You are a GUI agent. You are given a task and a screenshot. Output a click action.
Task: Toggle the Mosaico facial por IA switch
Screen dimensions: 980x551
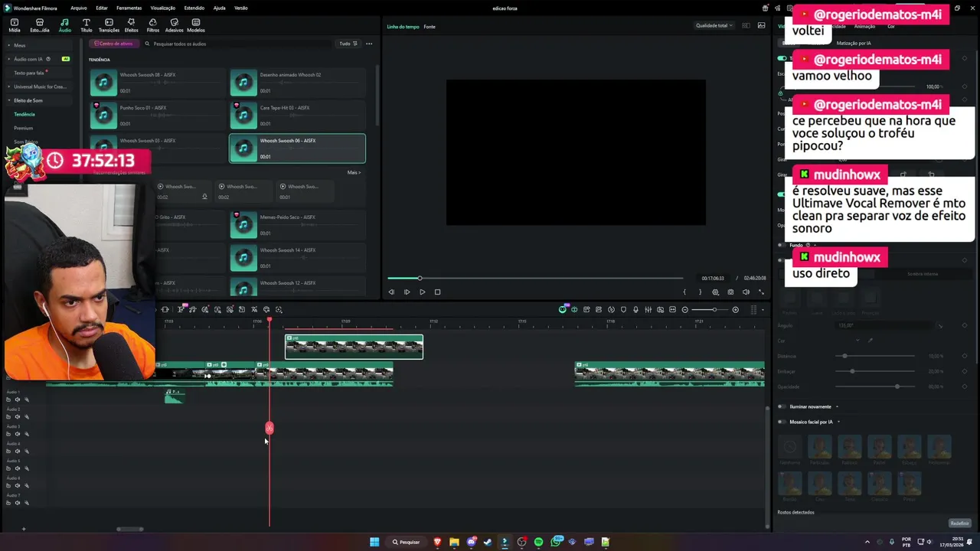click(x=781, y=422)
